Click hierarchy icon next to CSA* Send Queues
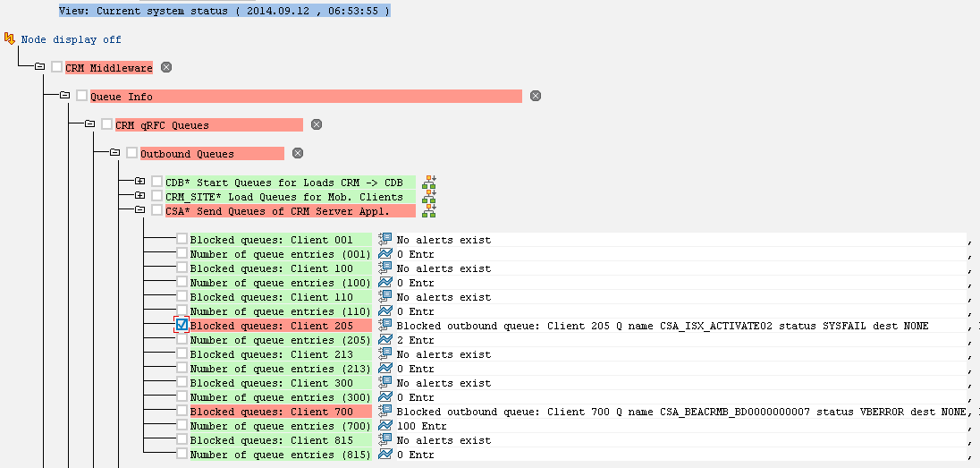Screen dimensions: 980x468 tap(429, 211)
